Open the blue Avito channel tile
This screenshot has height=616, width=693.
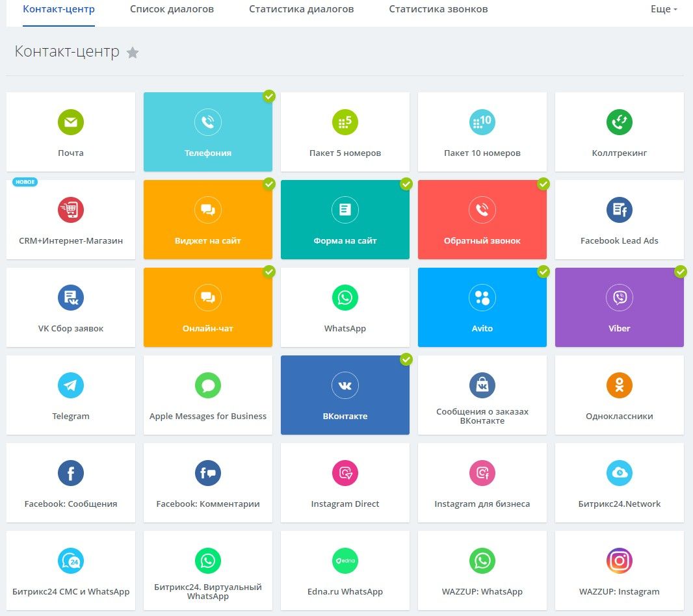482,307
